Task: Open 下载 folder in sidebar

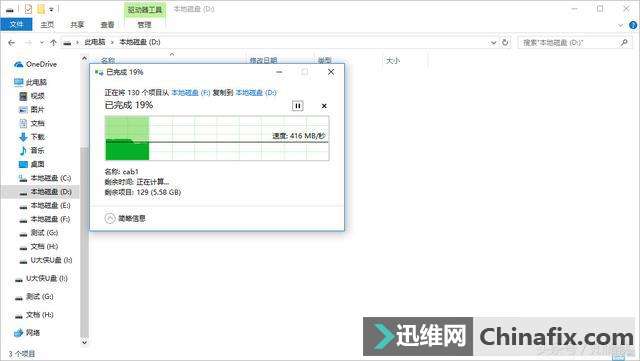Action: click(32, 137)
